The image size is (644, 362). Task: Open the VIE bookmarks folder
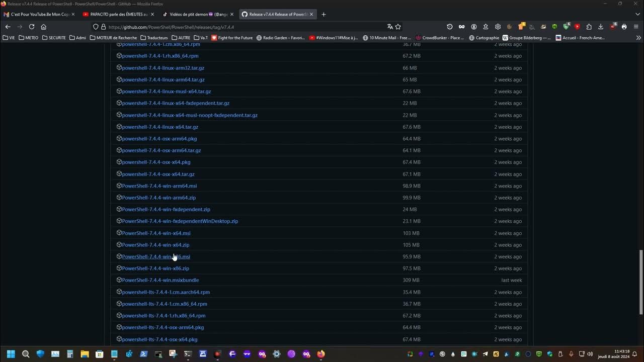click(9, 38)
